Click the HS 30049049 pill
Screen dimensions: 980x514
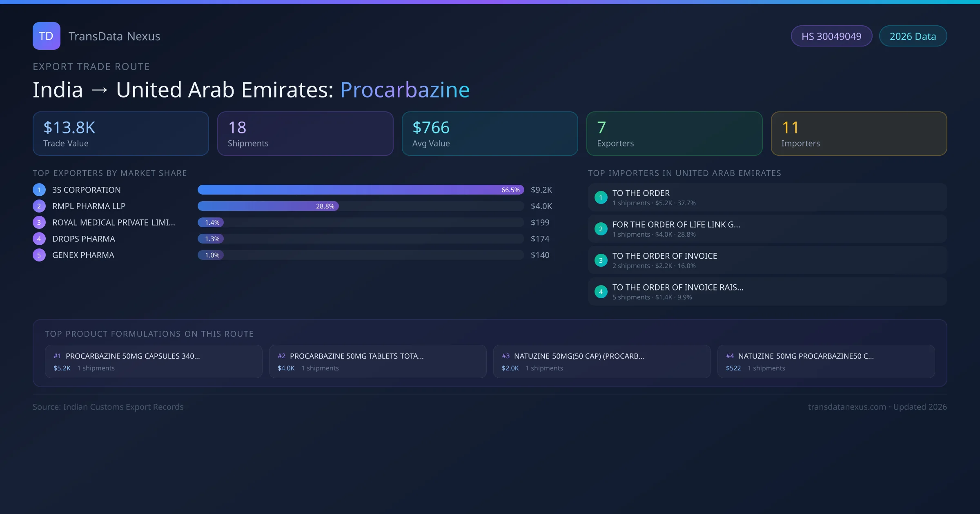[831, 36]
